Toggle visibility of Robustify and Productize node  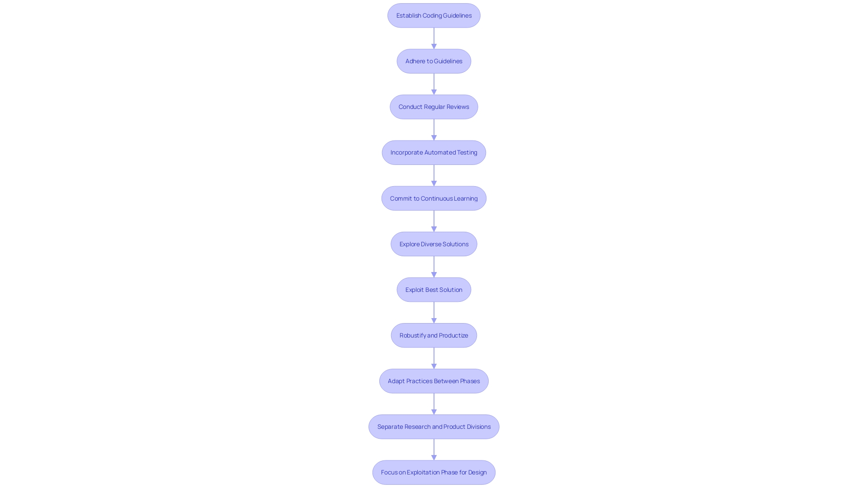pos(434,335)
